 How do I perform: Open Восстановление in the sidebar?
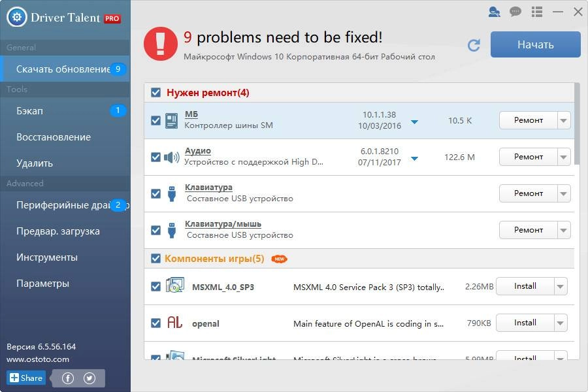click(65, 137)
